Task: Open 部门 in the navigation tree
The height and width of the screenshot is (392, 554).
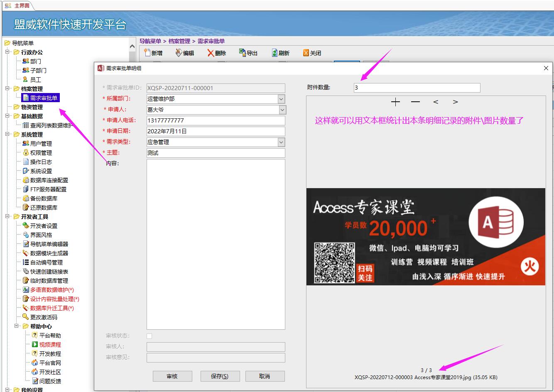Action: tap(35, 61)
